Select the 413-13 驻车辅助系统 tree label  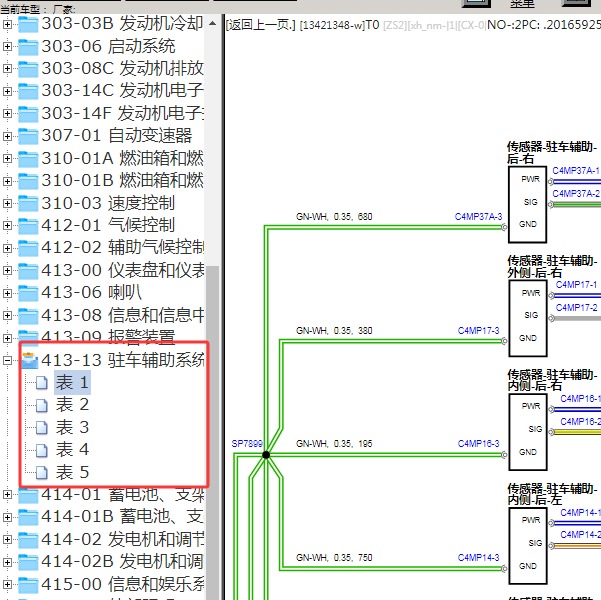point(123,360)
